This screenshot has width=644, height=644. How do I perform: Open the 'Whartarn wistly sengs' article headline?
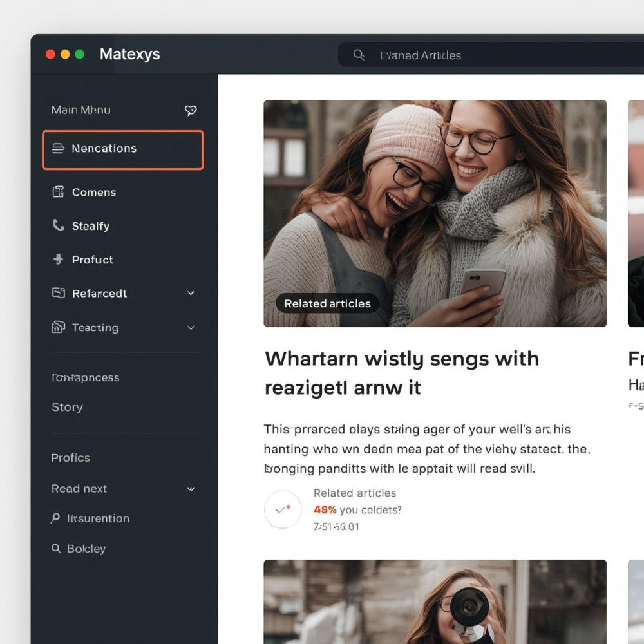click(x=401, y=373)
